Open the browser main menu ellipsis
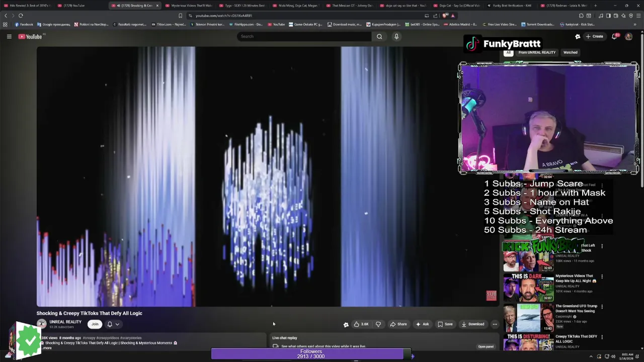 (x=638, y=16)
